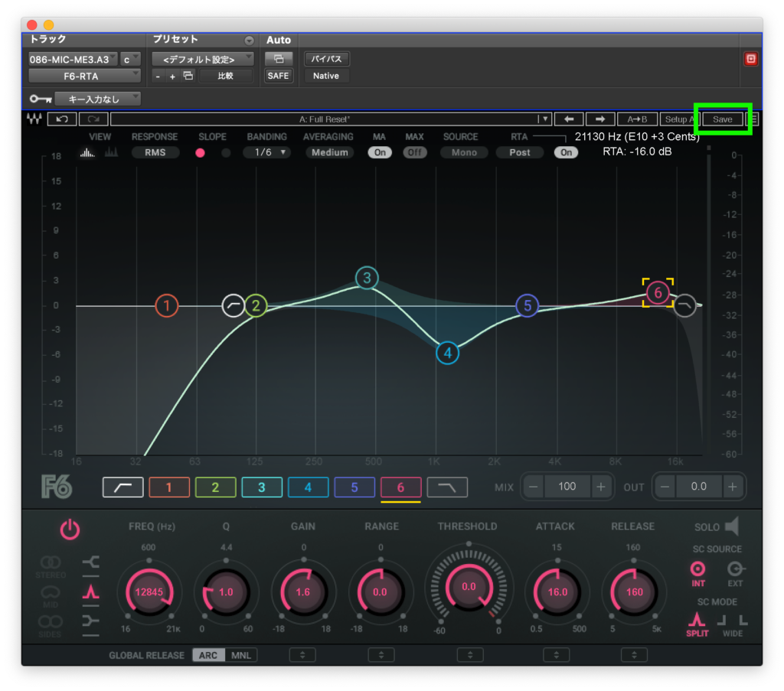
Task: Select band 3 tab
Action: (x=261, y=487)
